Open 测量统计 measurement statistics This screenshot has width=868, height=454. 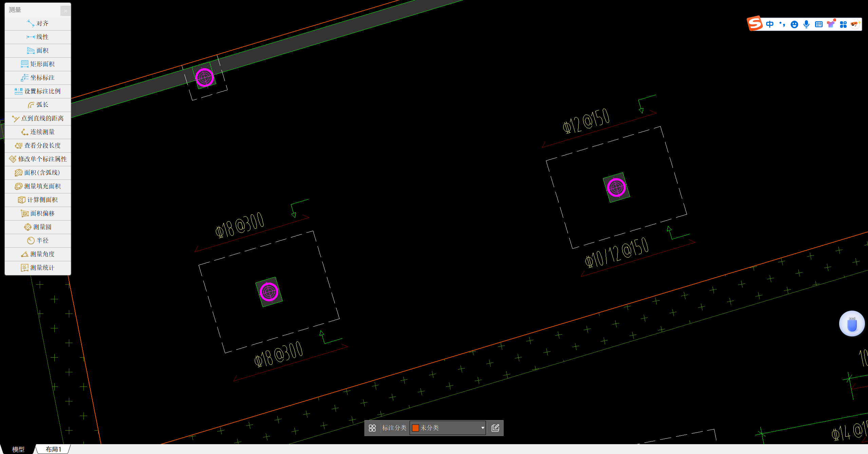click(38, 268)
